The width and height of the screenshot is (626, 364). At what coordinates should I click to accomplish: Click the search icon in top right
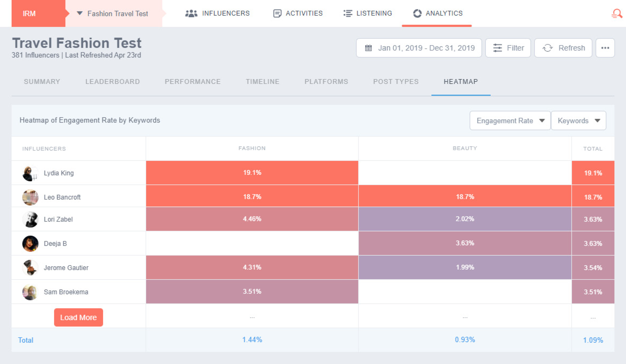[617, 13]
